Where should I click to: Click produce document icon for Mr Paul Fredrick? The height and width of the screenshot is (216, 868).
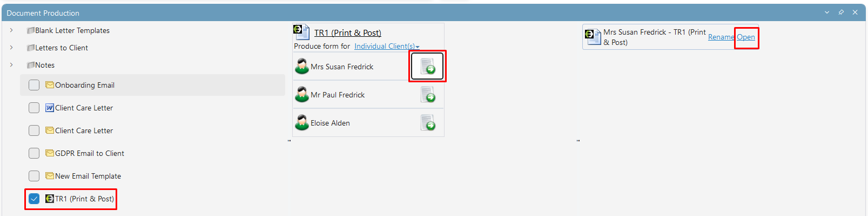coord(428,95)
